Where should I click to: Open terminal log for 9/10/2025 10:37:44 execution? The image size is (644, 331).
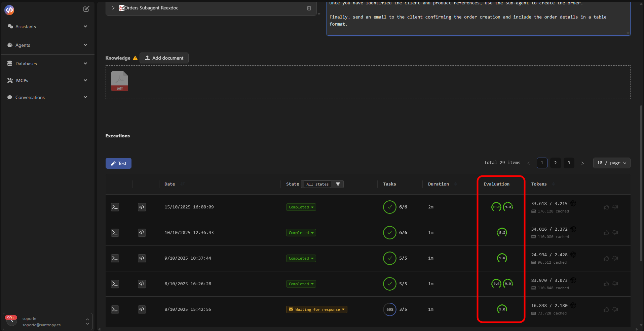point(115,258)
